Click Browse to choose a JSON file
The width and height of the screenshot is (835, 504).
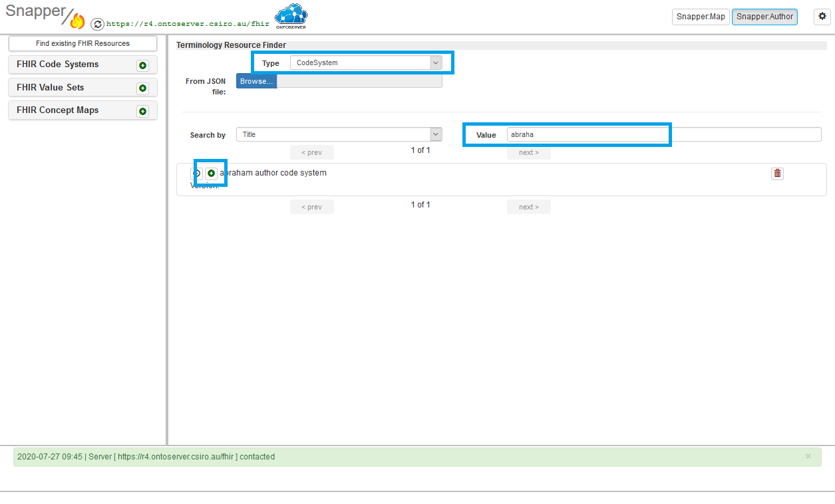(x=257, y=81)
